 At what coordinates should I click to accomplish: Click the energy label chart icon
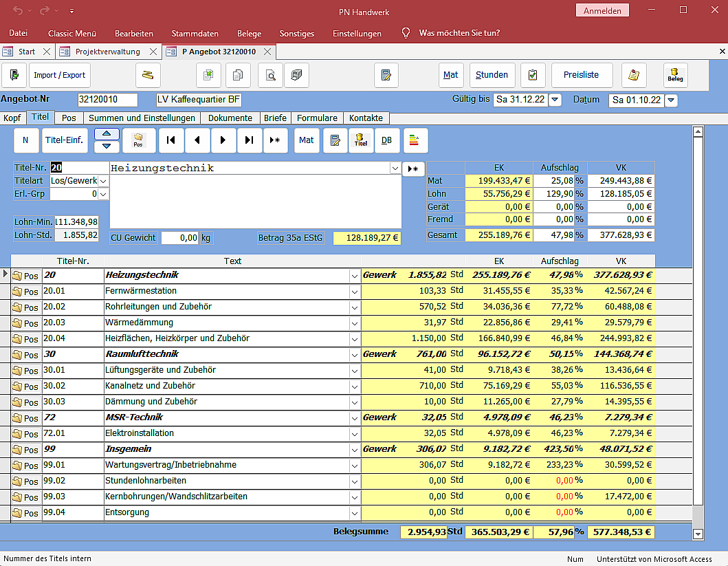(415, 140)
